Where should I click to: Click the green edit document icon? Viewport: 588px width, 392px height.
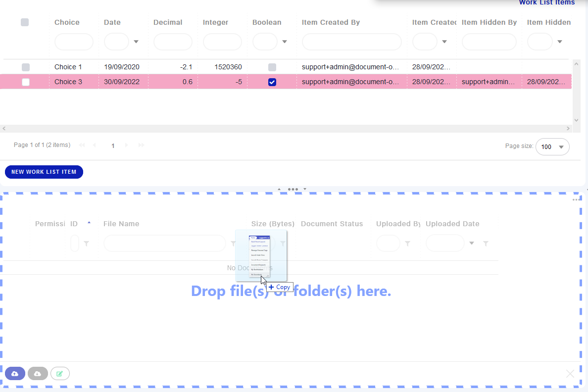tap(60, 373)
